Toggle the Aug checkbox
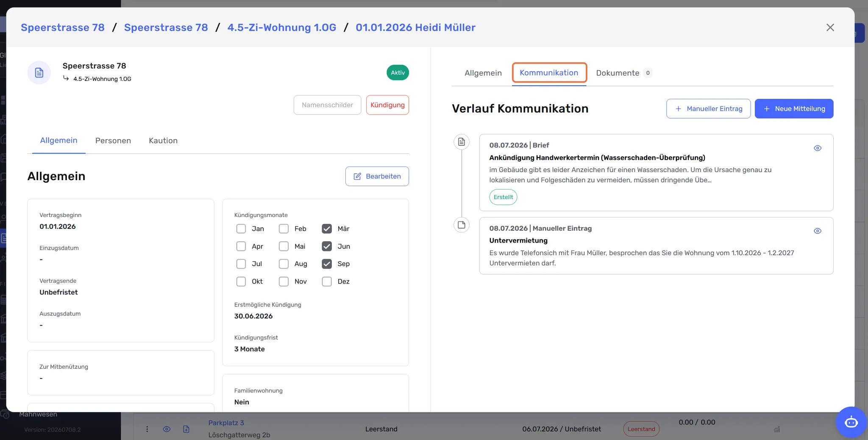The height and width of the screenshot is (440, 868). 284,264
